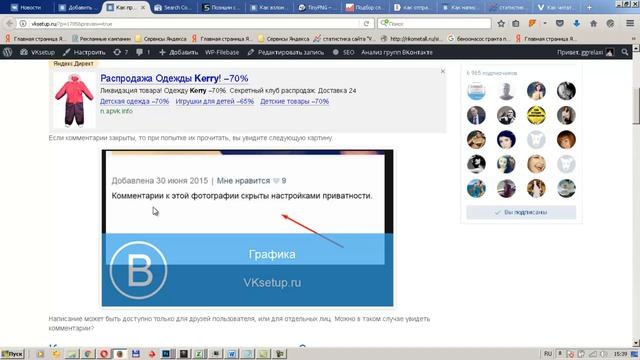Screen dimensions: 640x360
Task: Click the Windows 'Пуск' start button
Action: pos(13,354)
